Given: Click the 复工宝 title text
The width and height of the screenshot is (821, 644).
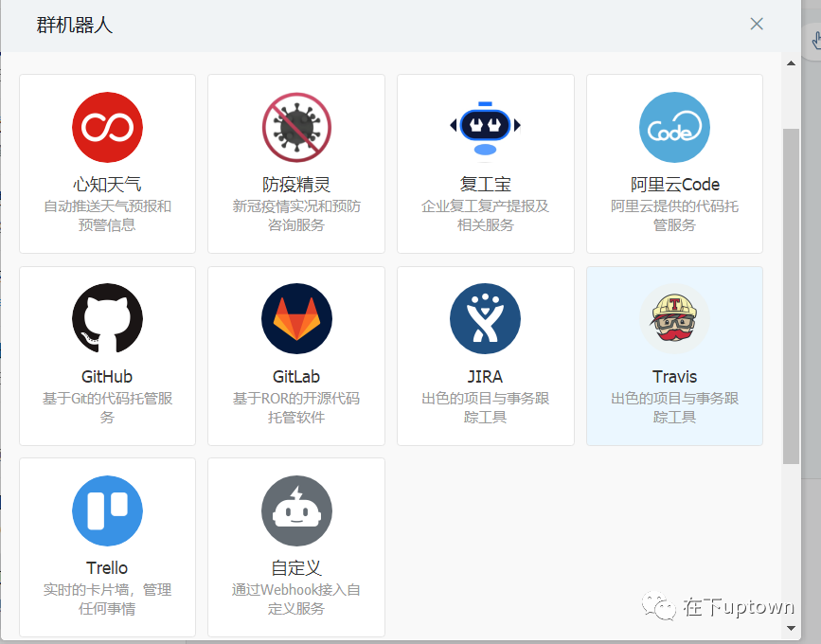Looking at the screenshot, I should 486,185.
